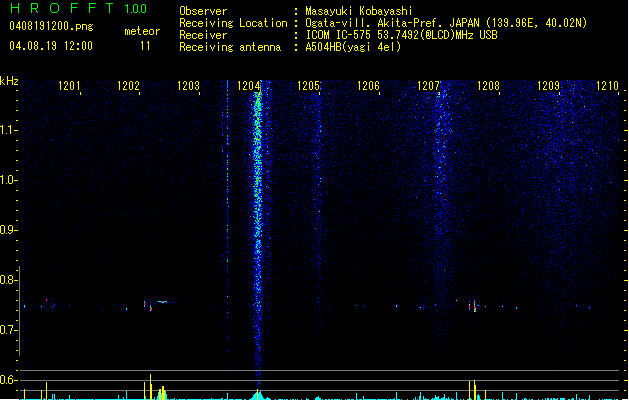This screenshot has height=400, width=629.
Task: Click the 0.8 kHz frequency axis label
Action: pos(8,280)
